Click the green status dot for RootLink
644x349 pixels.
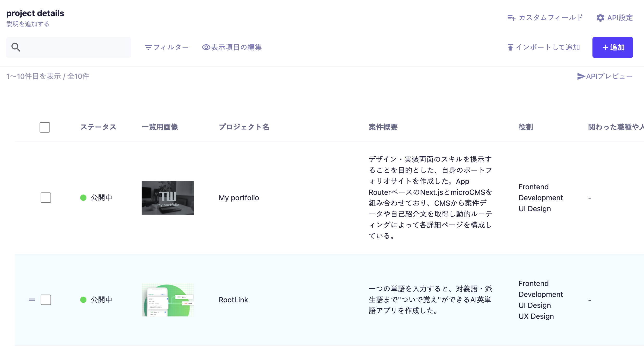83,300
